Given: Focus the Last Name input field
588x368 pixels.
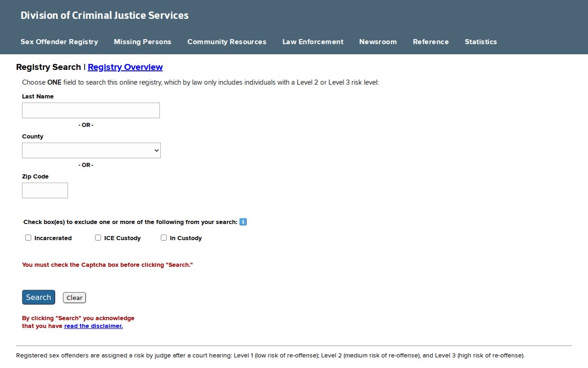Looking at the screenshot, I should point(91,110).
